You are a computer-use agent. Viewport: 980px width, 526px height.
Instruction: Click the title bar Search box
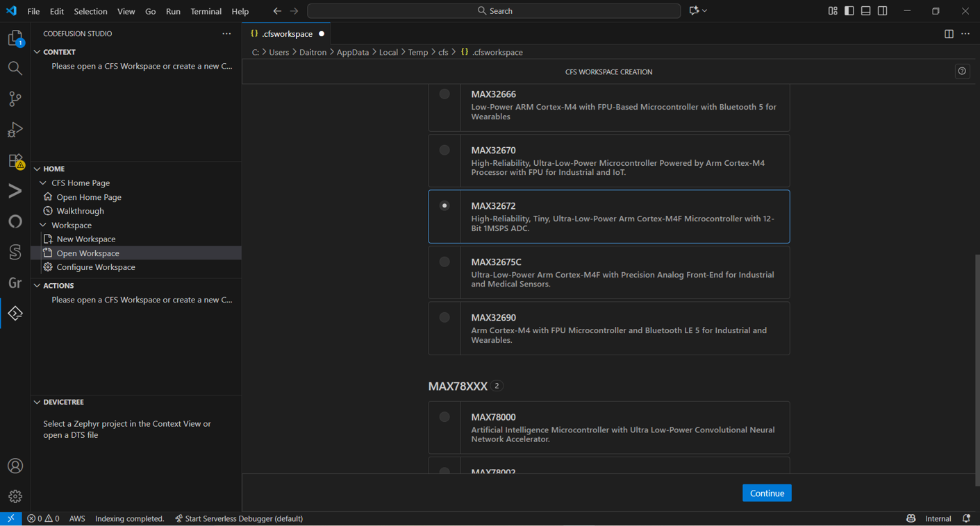pyautogui.click(x=494, y=11)
